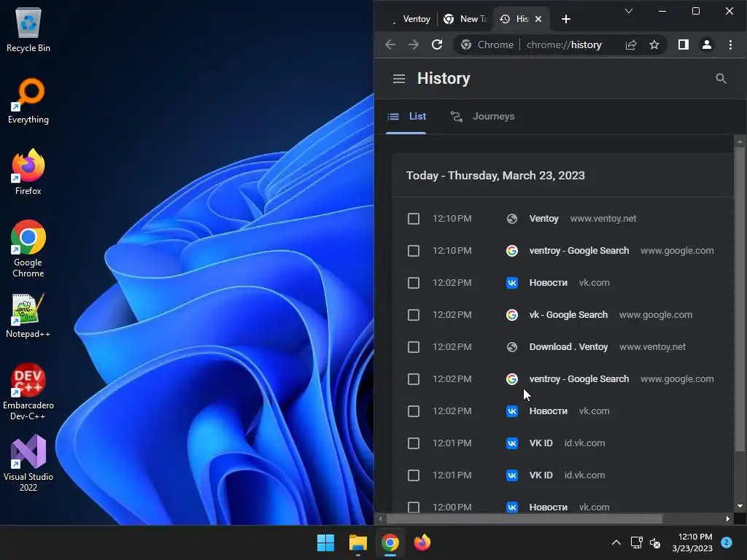Open network status in system tray
Image resolution: width=747 pixels, height=560 pixels.
(x=636, y=542)
